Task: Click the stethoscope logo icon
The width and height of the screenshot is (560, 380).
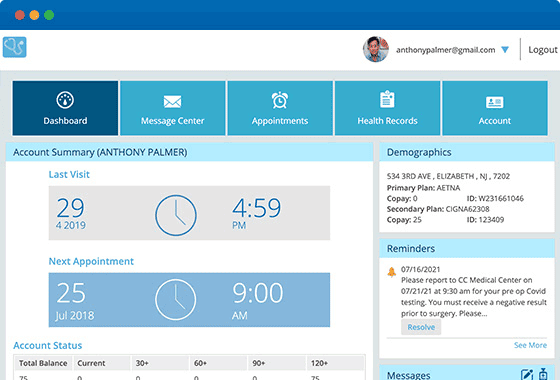Action: 15,47
